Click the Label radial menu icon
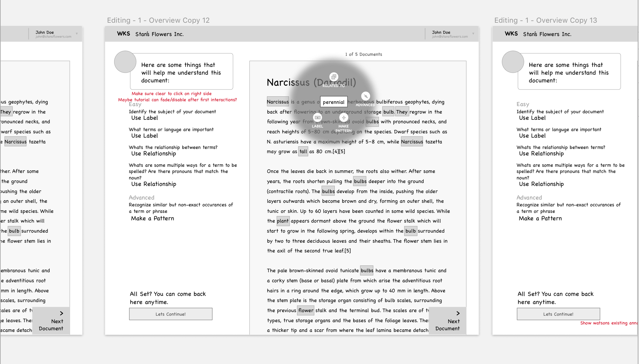This screenshot has height=364, width=639. point(318,117)
